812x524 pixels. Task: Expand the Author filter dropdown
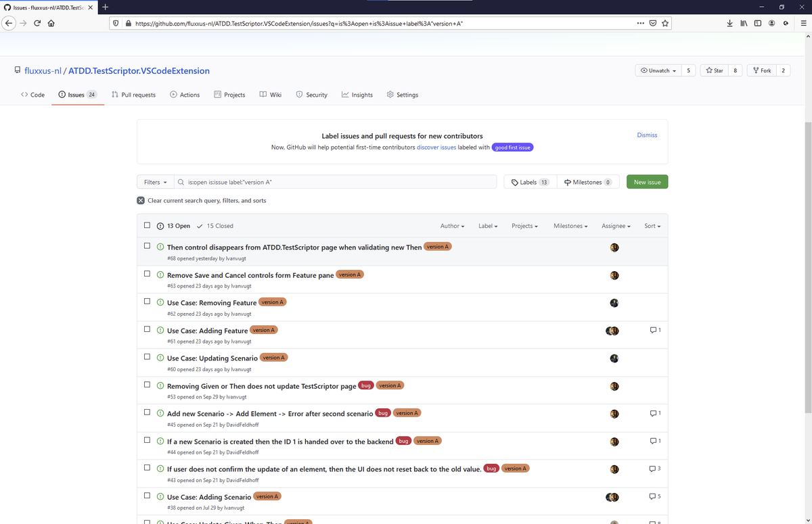point(452,226)
